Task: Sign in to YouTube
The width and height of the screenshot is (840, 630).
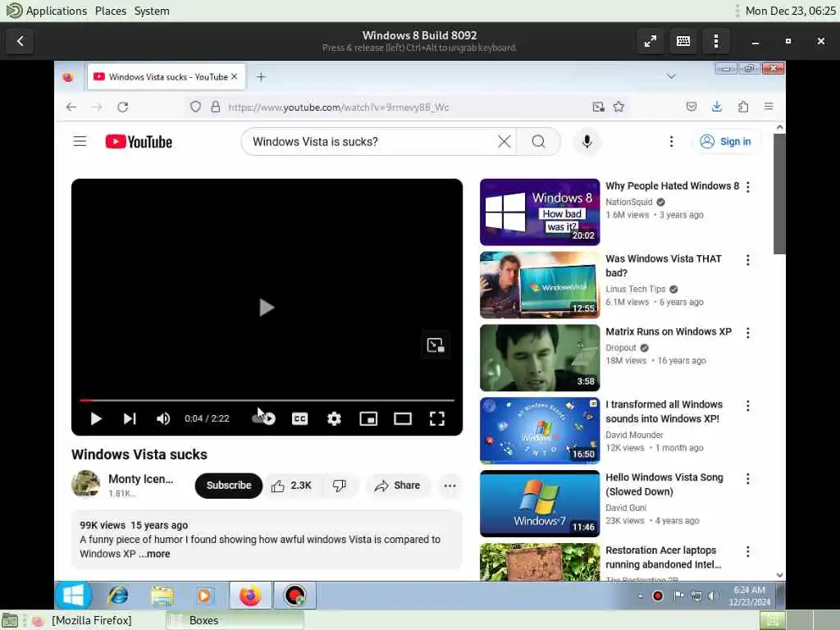Action: click(727, 141)
